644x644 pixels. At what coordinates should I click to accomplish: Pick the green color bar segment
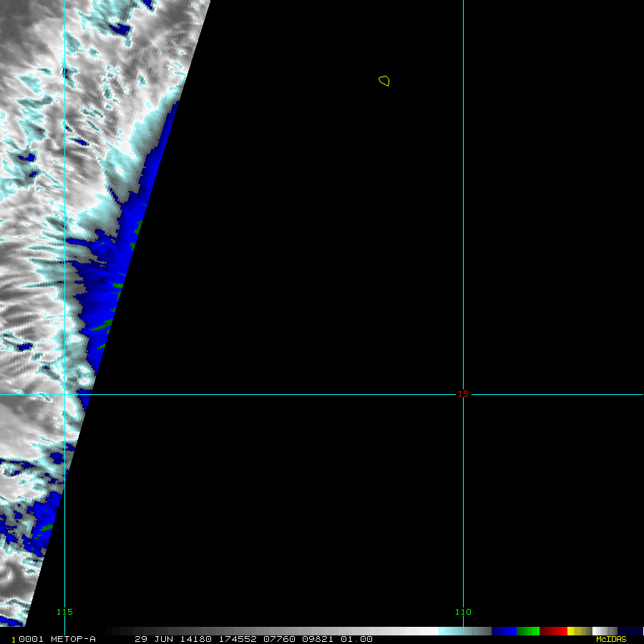[528, 631]
